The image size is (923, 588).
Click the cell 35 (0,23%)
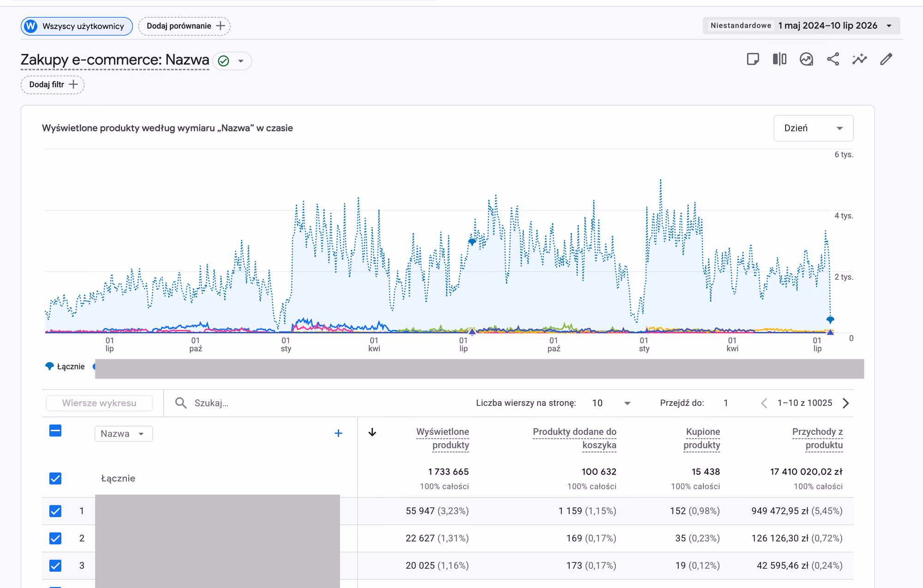(697, 538)
